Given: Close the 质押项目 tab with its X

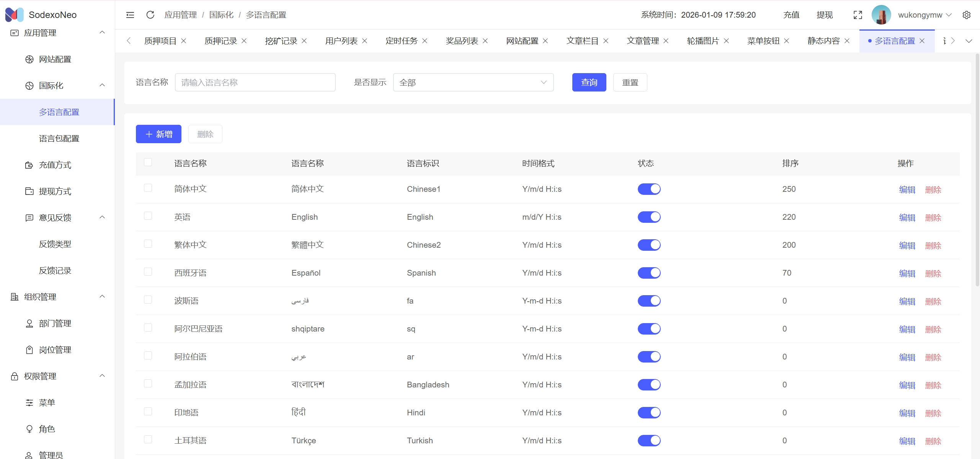Looking at the screenshot, I should point(184,41).
